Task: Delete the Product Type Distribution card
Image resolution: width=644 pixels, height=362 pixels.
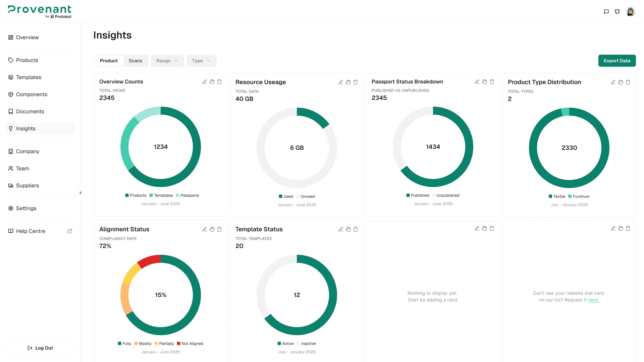Action: coord(628,82)
